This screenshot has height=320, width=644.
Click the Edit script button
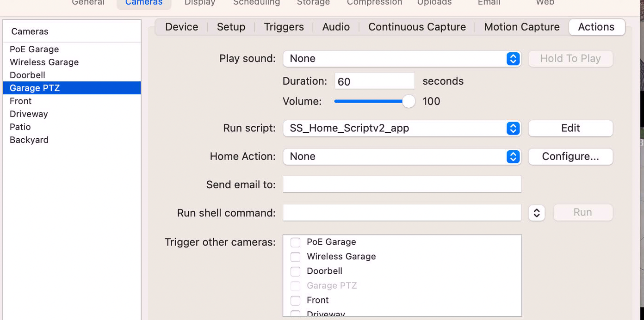click(x=570, y=129)
